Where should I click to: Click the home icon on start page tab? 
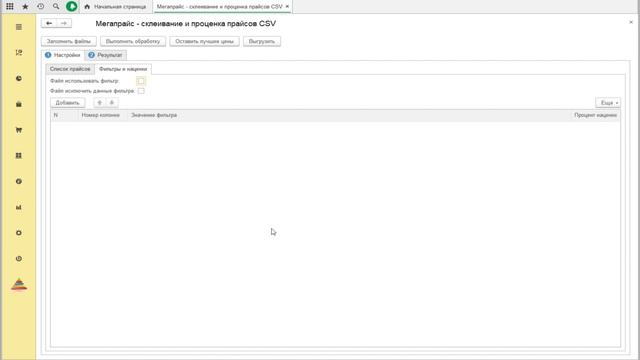tap(87, 7)
